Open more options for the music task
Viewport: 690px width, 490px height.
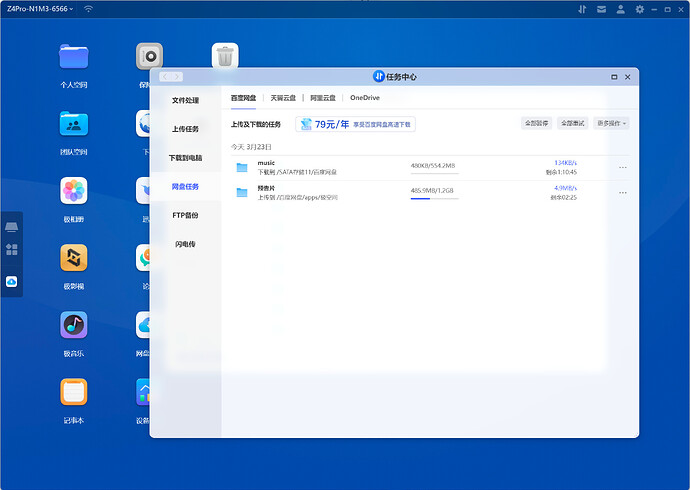[623, 167]
